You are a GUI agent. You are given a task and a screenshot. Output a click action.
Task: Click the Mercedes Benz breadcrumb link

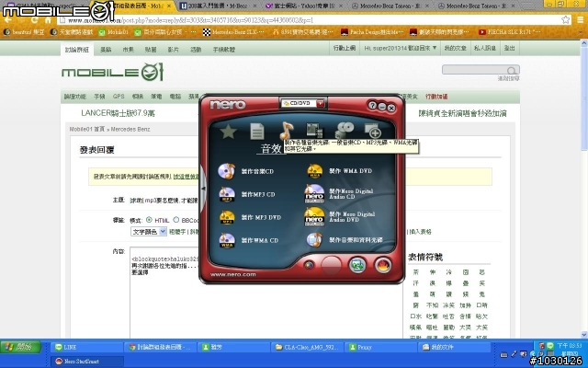point(130,129)
